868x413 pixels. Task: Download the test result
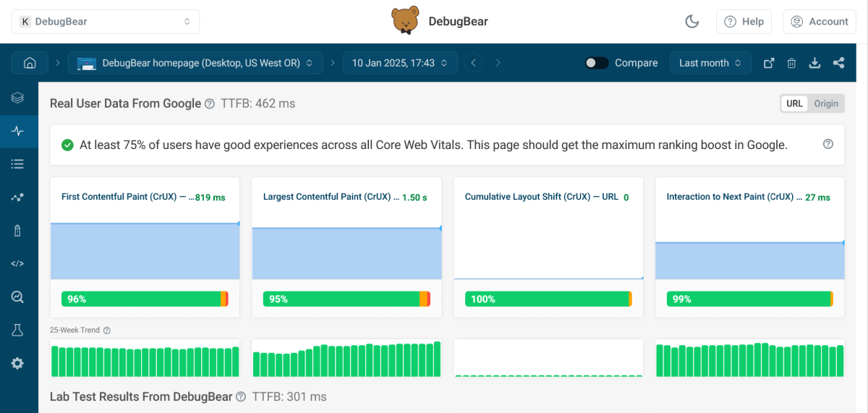(814, 63)
